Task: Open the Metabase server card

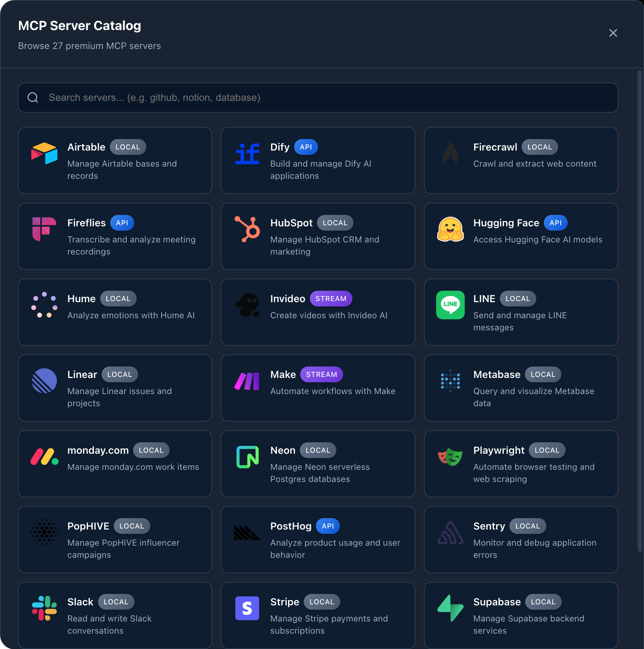Action: (x=521, y=388)
